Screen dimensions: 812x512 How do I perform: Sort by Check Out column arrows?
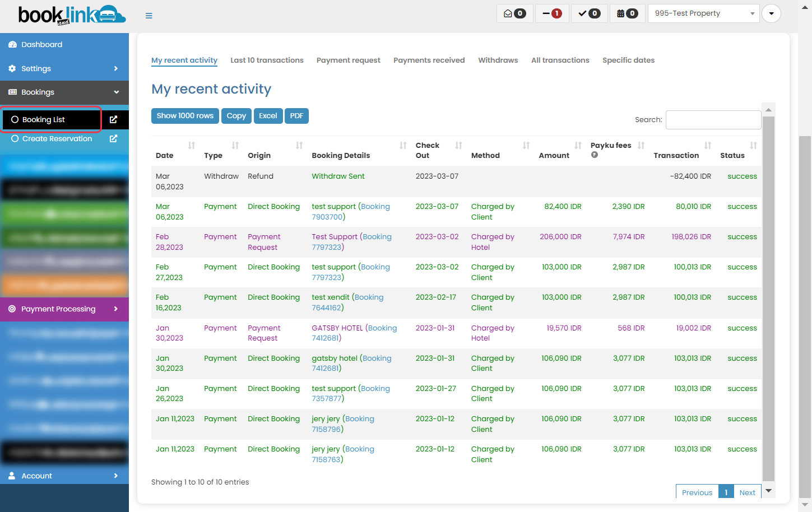[x=458, y=146]
